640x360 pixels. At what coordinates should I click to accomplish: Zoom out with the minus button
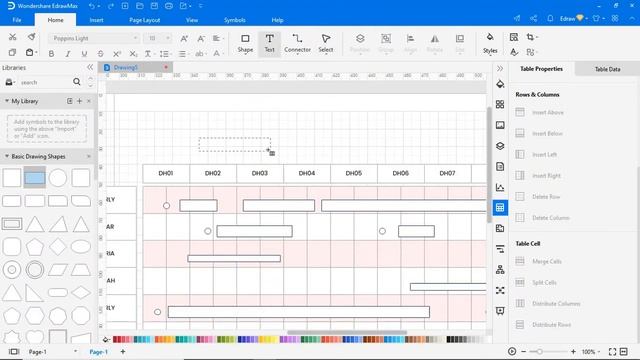point(524,351)
